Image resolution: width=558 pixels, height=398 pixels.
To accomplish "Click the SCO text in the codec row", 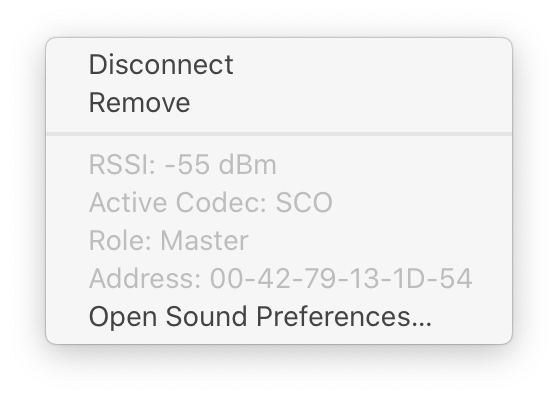I will coord(304,203).
